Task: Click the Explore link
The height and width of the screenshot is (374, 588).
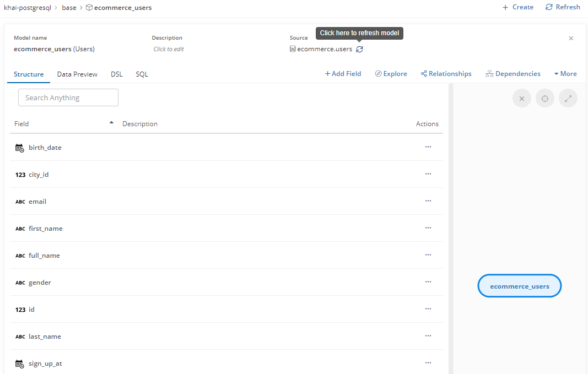Action: click(x=391, y=74)
